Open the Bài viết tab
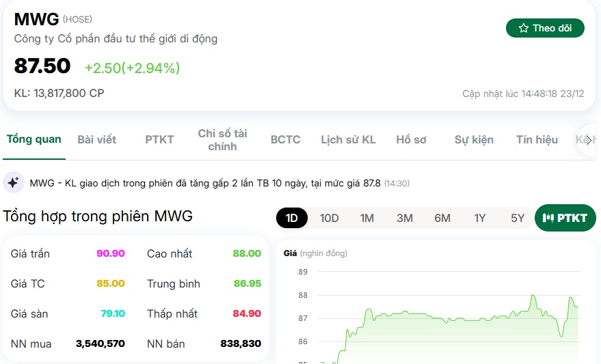The height and width of the screenshot is (364, 601). [x=96, y=139]
